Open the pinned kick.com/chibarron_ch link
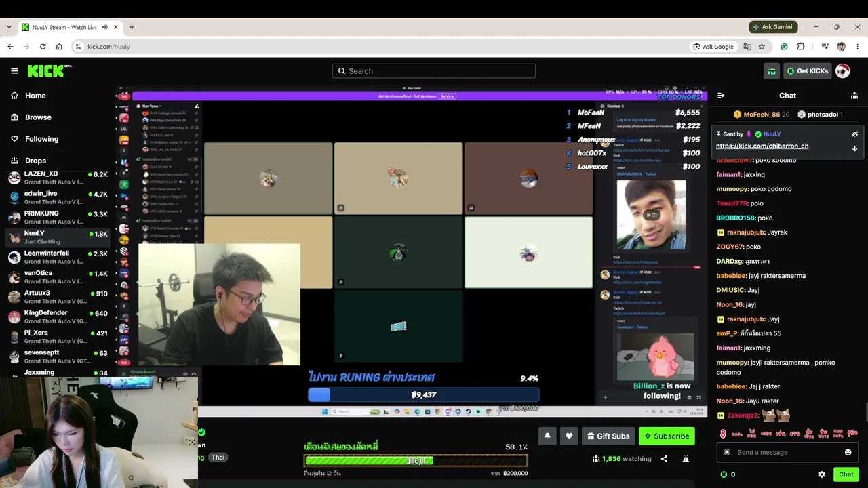 pos(762,146)
